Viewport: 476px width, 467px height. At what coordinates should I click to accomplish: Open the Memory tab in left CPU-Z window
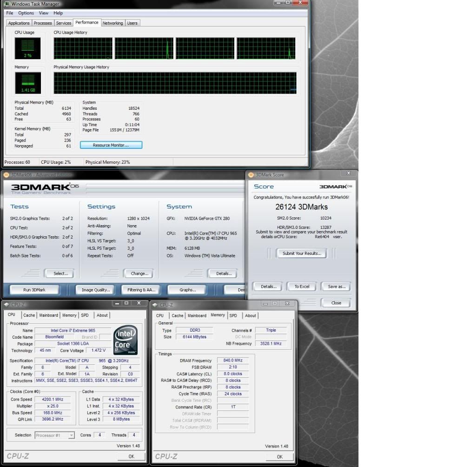[x=70, y=315]
